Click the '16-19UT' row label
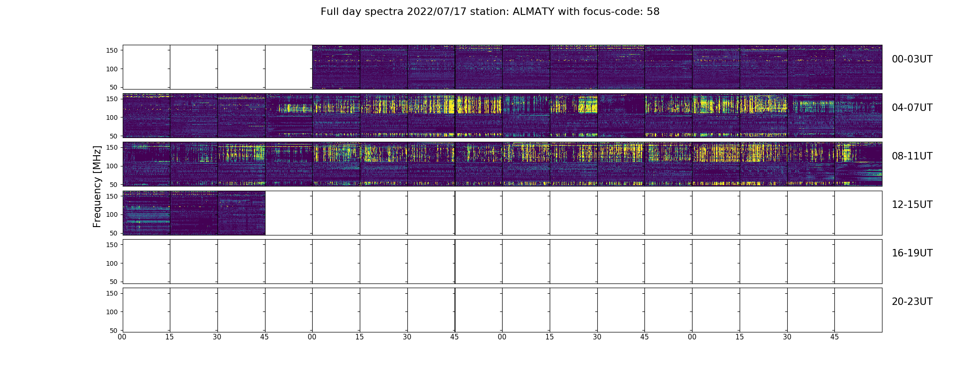The image size is (980, 373). (912, 253)
